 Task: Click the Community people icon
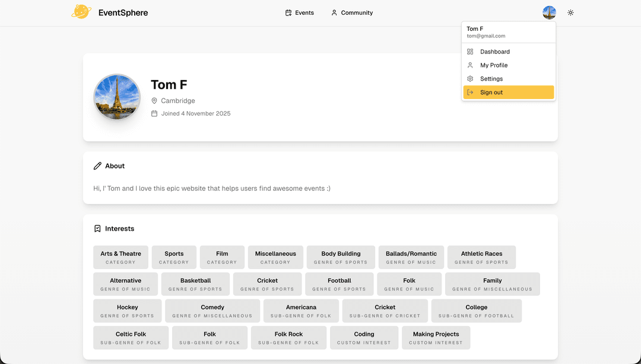click(334, 12)
